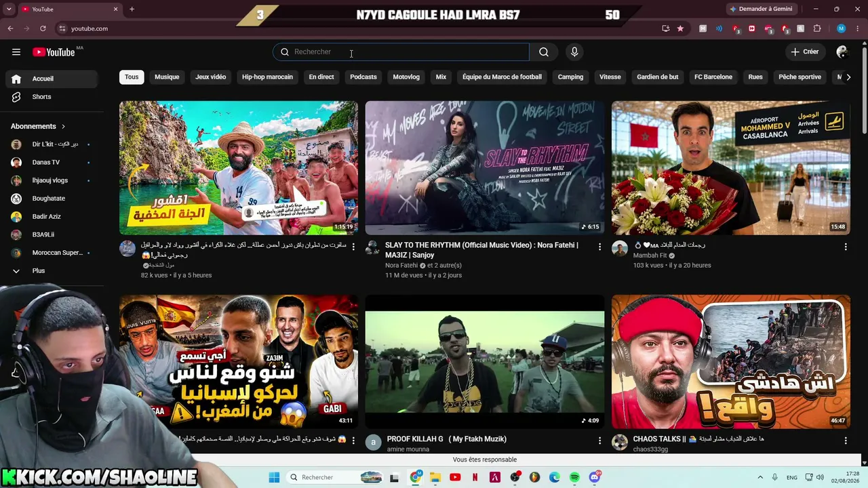Open Microsoft Edge from the taskbar

(555, 477)
